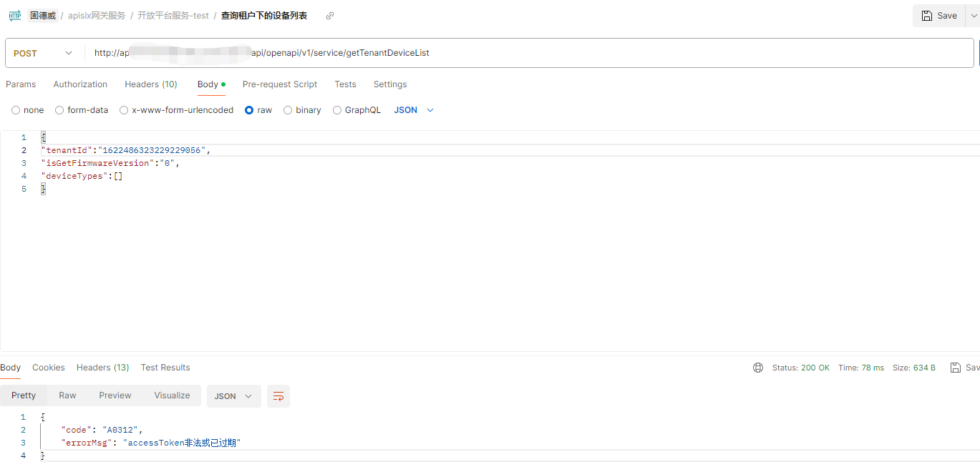Click the network globe icon
Viewport: 980px width, 472px height.
pos(758,368)
